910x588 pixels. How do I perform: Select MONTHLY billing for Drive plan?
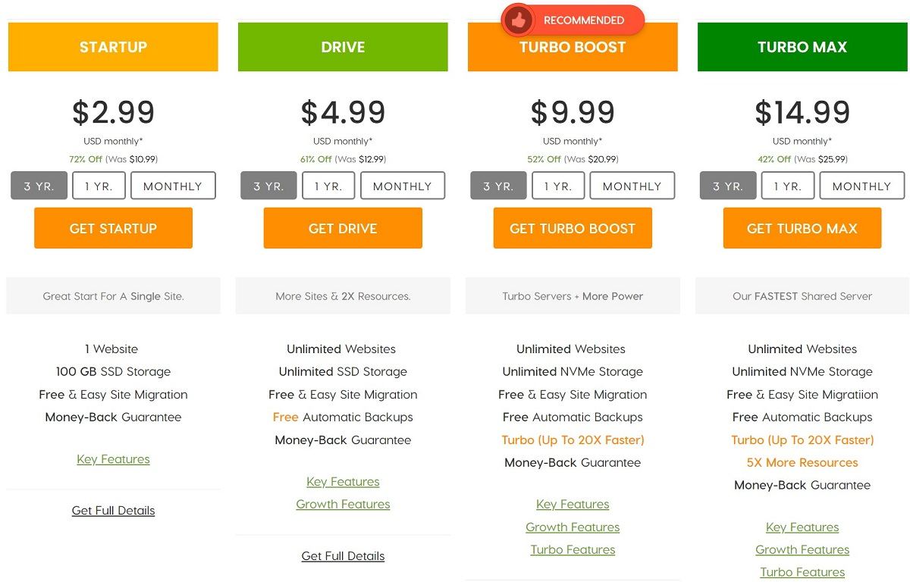(x=403, y=186)
